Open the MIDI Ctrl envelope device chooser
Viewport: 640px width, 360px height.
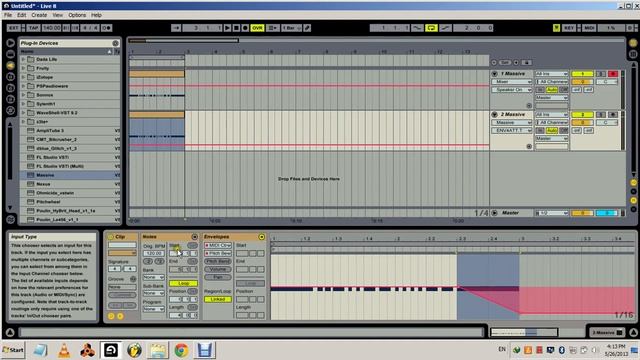point(218,245)
